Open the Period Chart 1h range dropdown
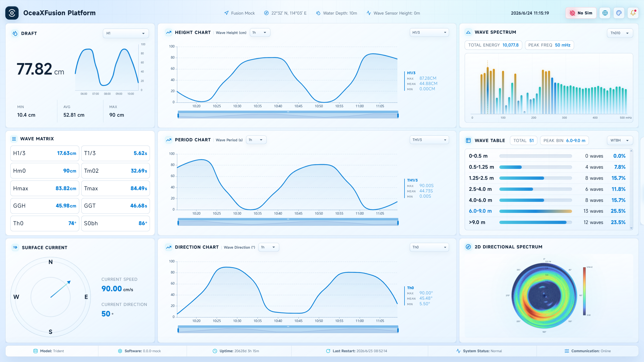This screenshot has width=644, height=362. [256, 140]
